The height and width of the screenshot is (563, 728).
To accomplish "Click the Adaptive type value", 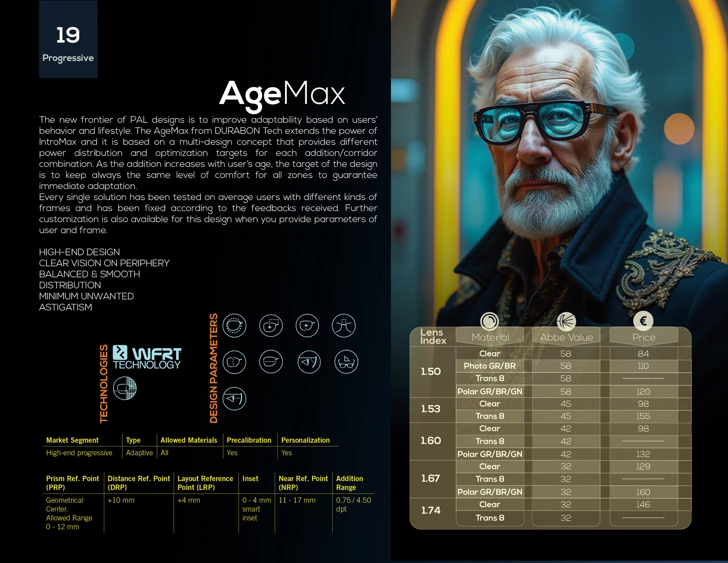I will [x=140, y=453].
